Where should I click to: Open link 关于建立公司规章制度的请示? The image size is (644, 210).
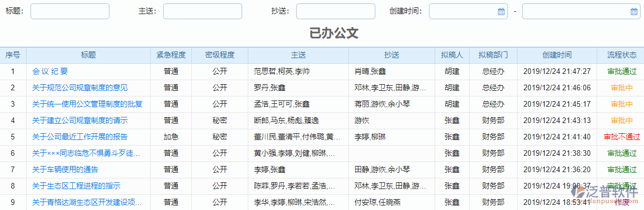point(80,121)
